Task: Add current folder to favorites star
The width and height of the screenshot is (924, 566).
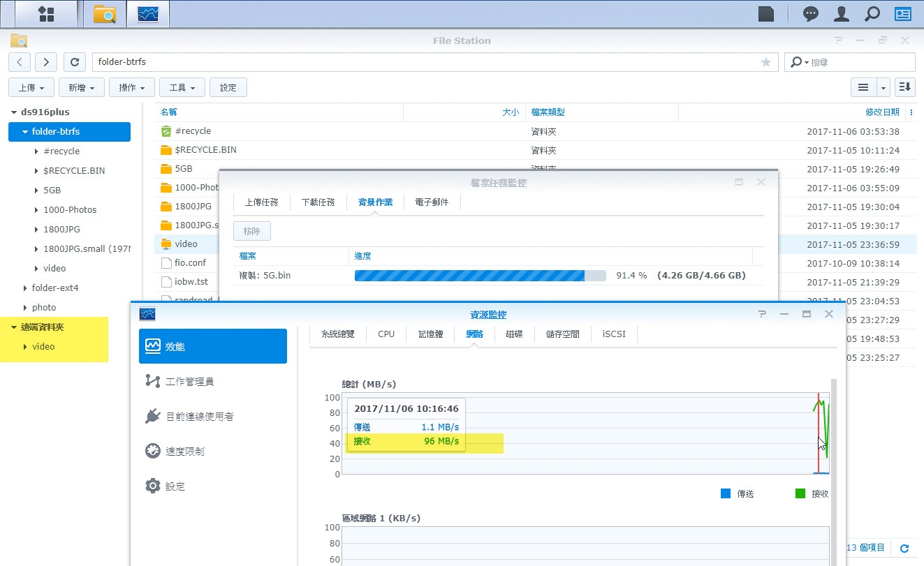Action: click(766, 62)
